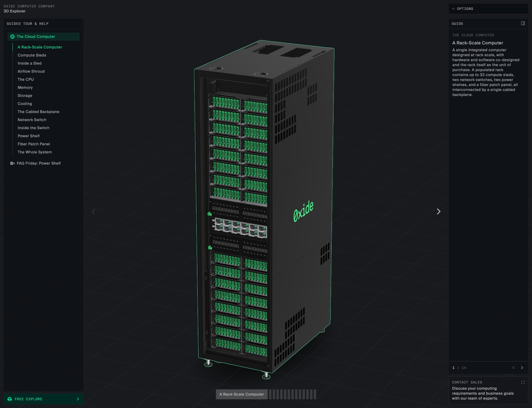Select The Cloud Computer tour section
This screenshot has width=532, height=408.
tap(44, 37)
